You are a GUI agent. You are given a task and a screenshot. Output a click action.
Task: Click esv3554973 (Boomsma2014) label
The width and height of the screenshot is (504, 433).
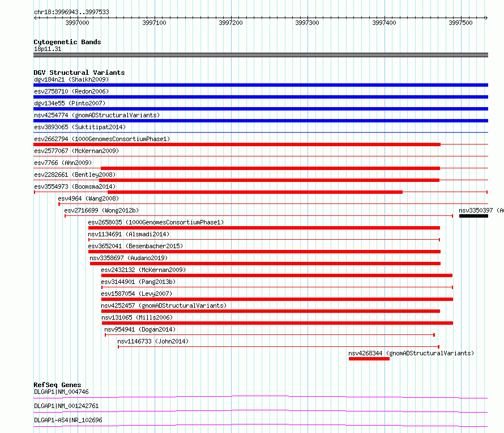click(75, 186)
